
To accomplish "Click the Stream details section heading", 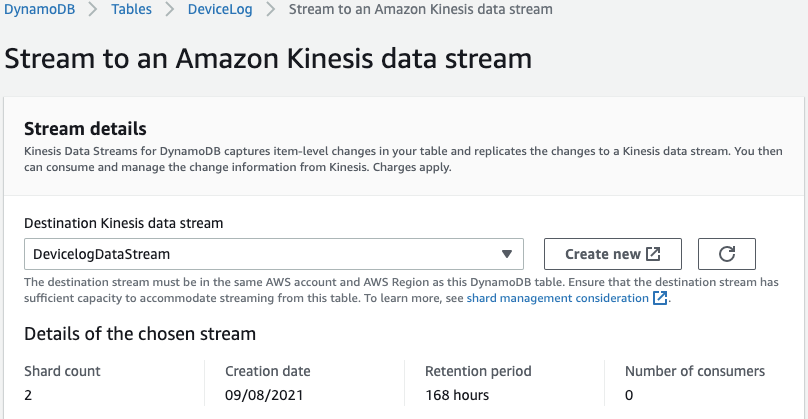I will 85,128.
